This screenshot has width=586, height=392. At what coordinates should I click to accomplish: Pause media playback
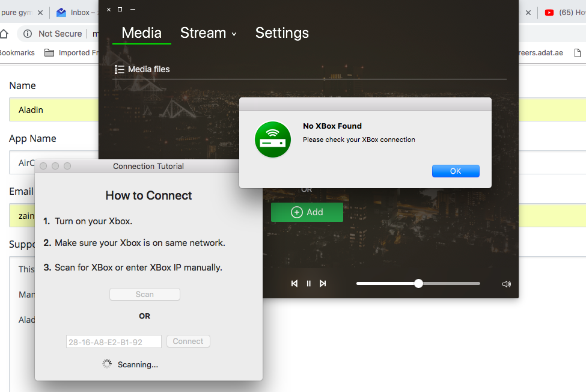(x=309, y=284)
